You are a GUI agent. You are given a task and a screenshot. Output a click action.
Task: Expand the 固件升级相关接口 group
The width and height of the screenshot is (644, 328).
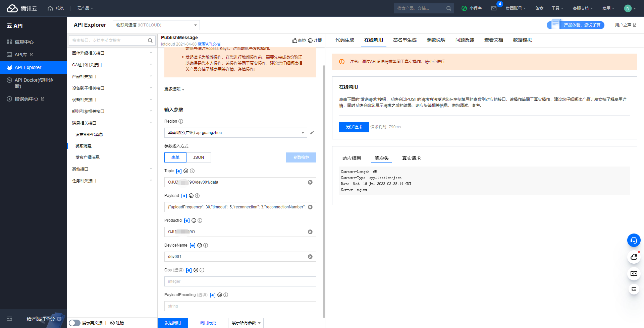tap(112, 53)
